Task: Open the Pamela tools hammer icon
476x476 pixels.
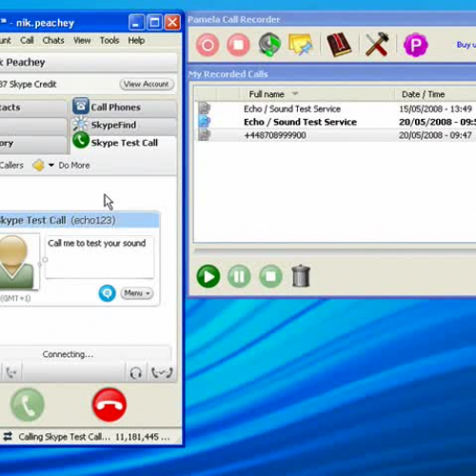Action: point(377,45)
